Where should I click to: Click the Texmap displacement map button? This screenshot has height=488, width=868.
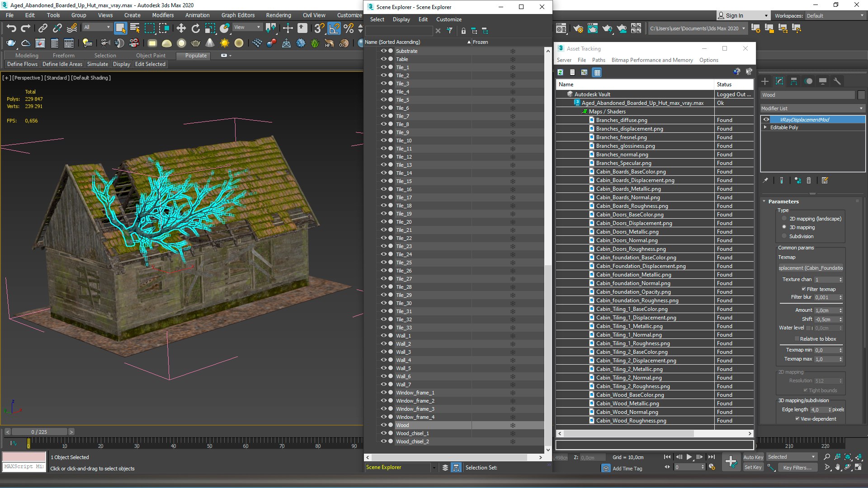[x=811, y=268]
